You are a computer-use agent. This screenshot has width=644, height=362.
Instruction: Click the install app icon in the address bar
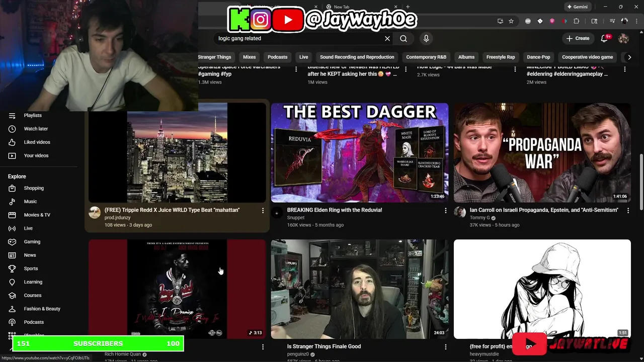(x=500, y=21)
